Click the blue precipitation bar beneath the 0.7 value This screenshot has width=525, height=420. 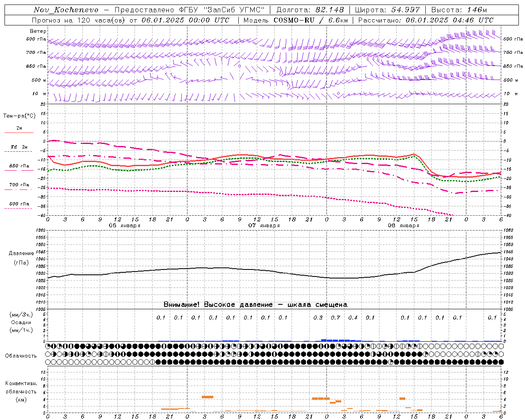coord(336,340)
